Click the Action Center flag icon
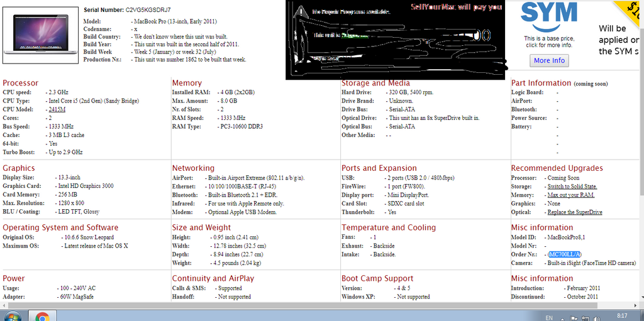Image resolution: width=644 pixels, height=321 pixels. pos(574,318)
